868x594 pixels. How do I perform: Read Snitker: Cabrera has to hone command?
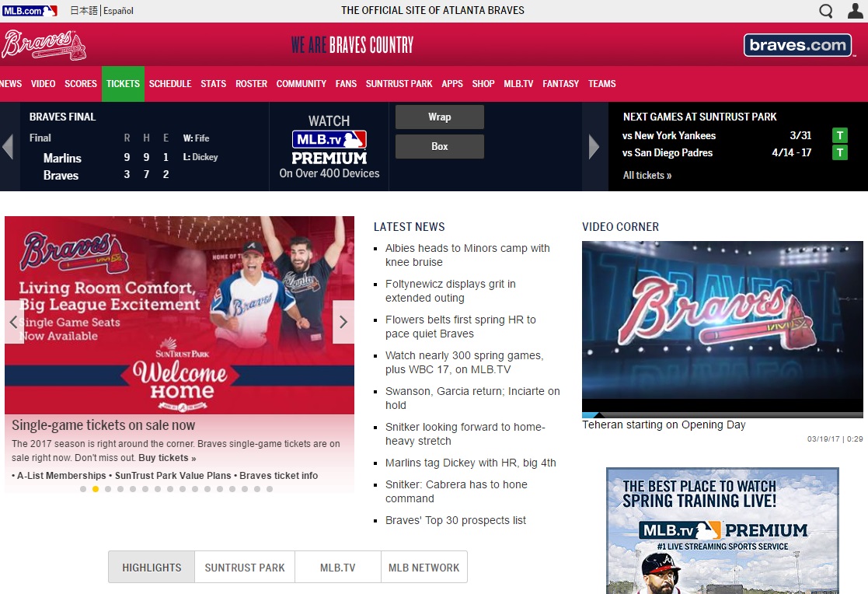point(456,491)
